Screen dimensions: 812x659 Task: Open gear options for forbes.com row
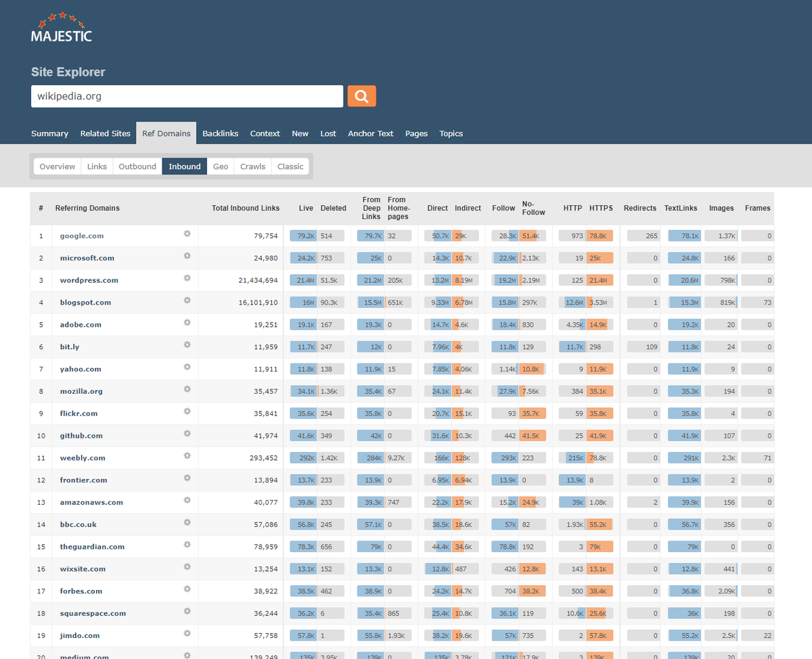click(187, 589)
